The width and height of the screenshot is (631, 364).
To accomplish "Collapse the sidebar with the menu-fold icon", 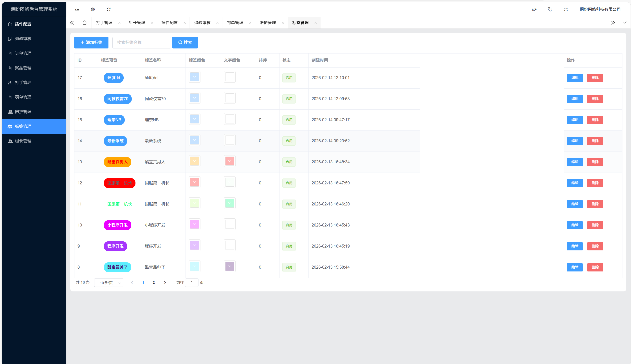I will coord(77,9).
